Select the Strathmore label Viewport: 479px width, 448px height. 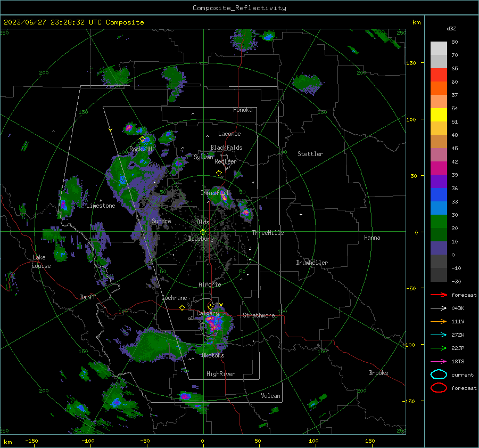(x=259, y=315)
